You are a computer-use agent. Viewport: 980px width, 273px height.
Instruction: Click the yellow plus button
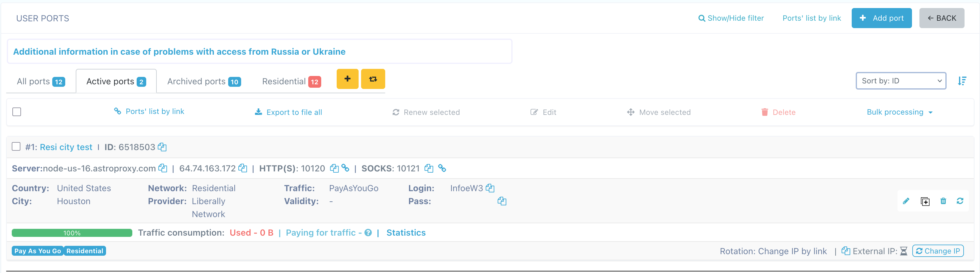[x=347, y=79]
